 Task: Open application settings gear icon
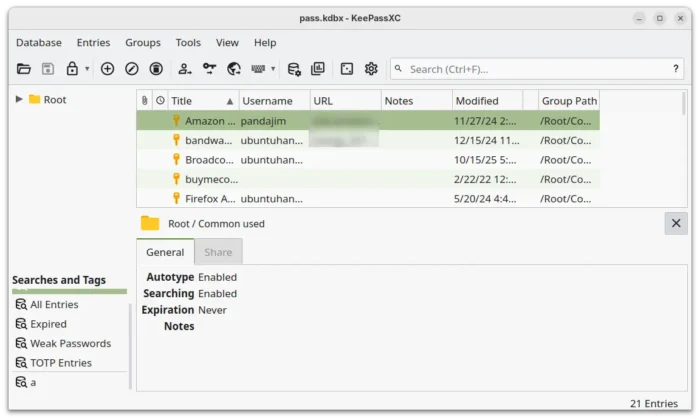371,69
